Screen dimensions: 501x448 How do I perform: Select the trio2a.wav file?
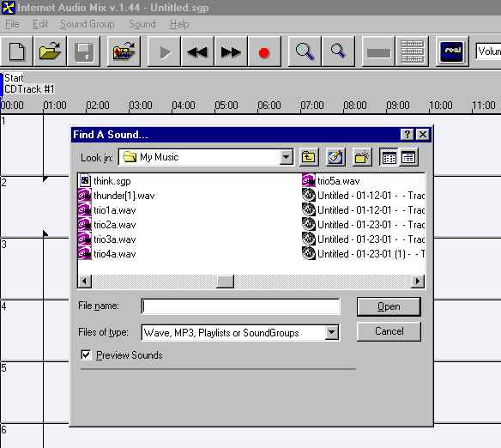point(107,225)
